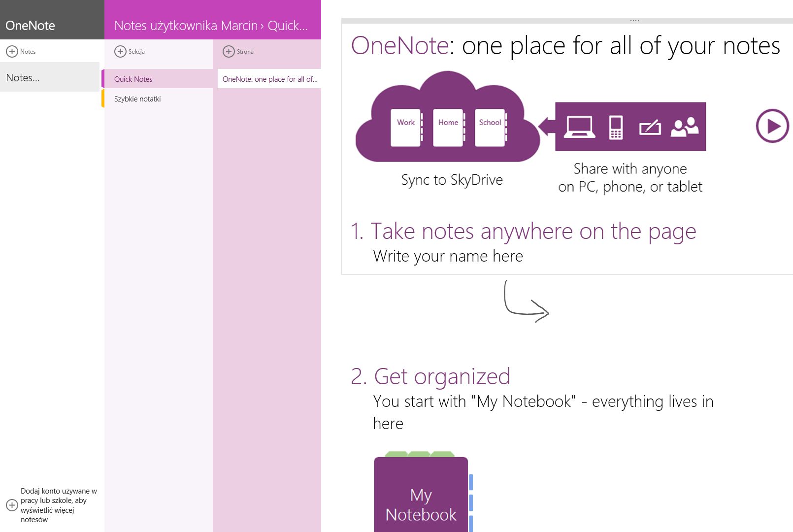This screenshot has width=793, height=532.
Task: Click the people icon in the share banner
Action: [685, 127]
